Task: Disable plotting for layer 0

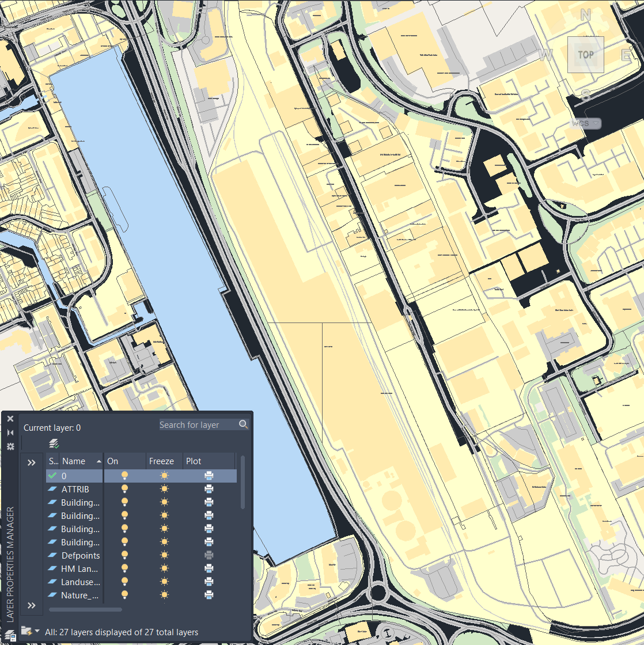Action: click(x=209, y=476)
